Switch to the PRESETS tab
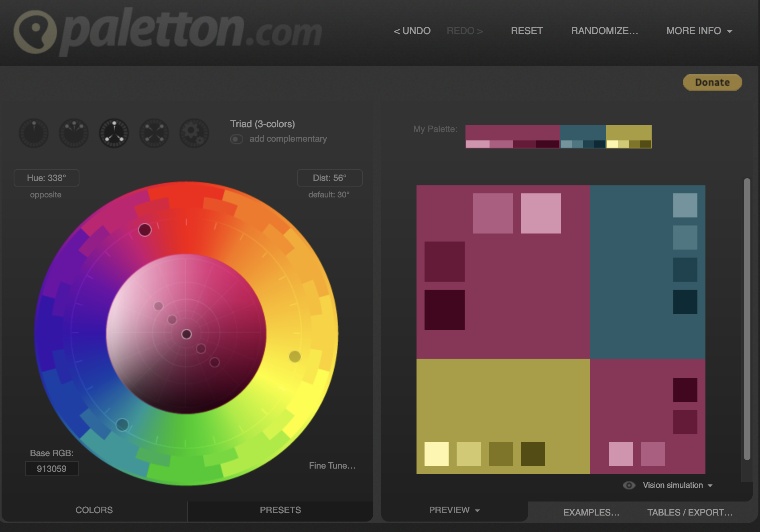 pyautogui.click(x=280, y=510)
